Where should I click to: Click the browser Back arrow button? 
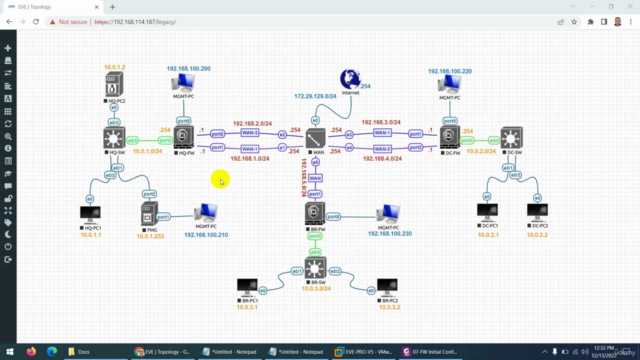coord(9,22)
